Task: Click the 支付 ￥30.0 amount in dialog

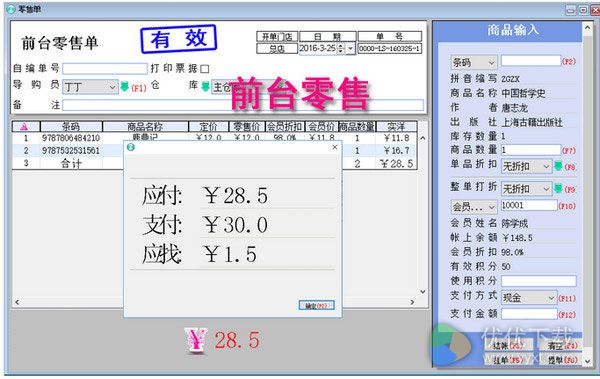Action: (235, 225)
